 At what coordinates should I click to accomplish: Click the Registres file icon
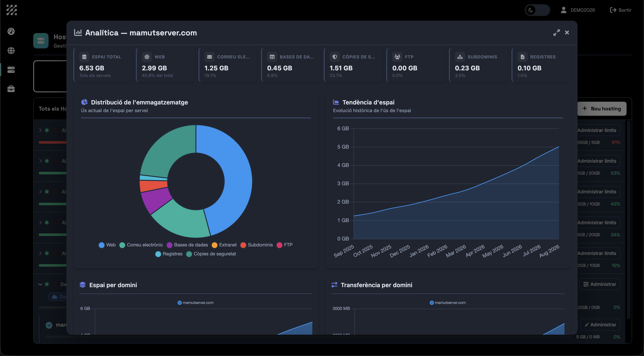point(523,57)
